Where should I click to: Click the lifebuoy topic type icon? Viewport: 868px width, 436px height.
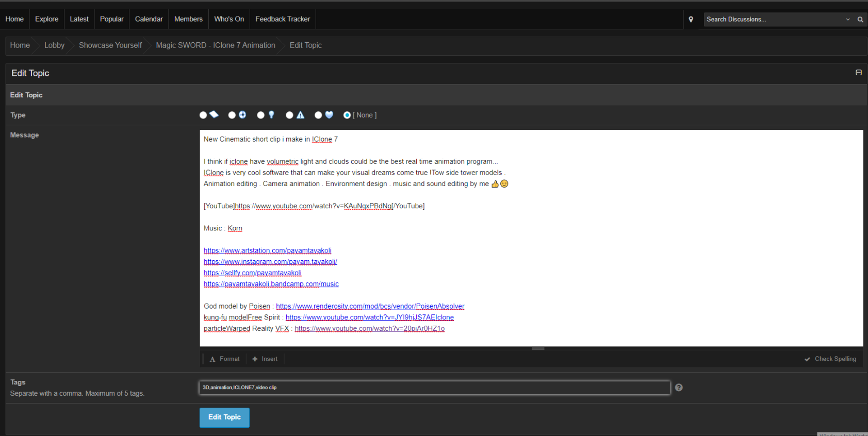pyautogui.click(x=242, y=114)
